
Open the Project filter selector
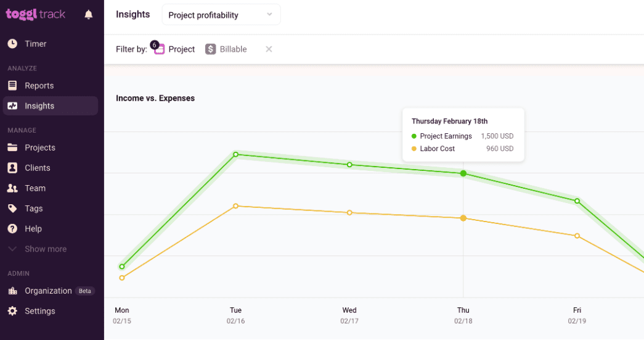click(175, 49)
